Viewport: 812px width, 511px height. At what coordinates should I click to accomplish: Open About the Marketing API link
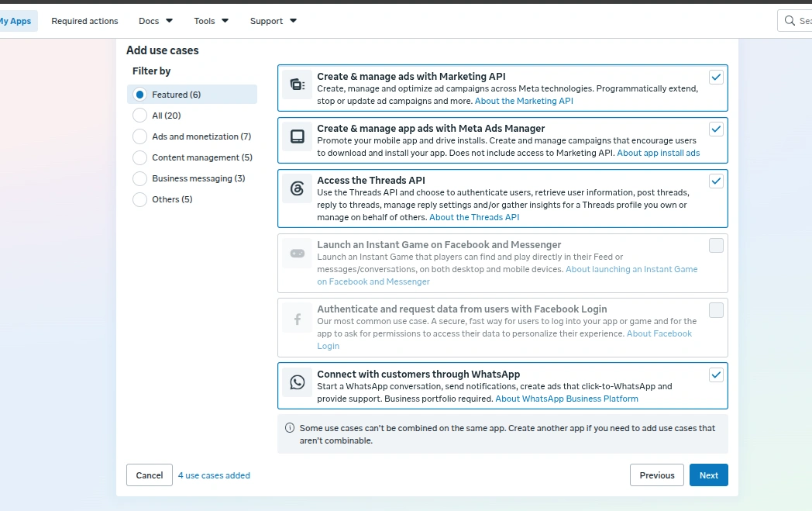click(x=524, y=101)
